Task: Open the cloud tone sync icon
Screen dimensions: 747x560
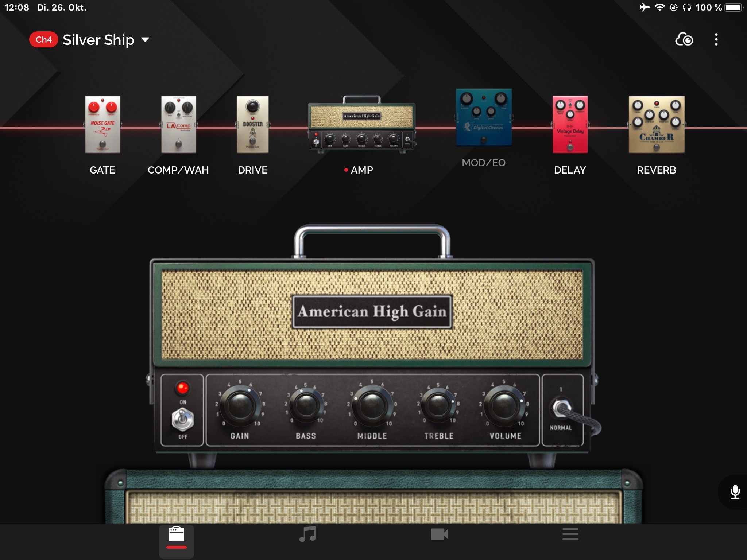Action: pyautogui.click(x=684, y=39)
